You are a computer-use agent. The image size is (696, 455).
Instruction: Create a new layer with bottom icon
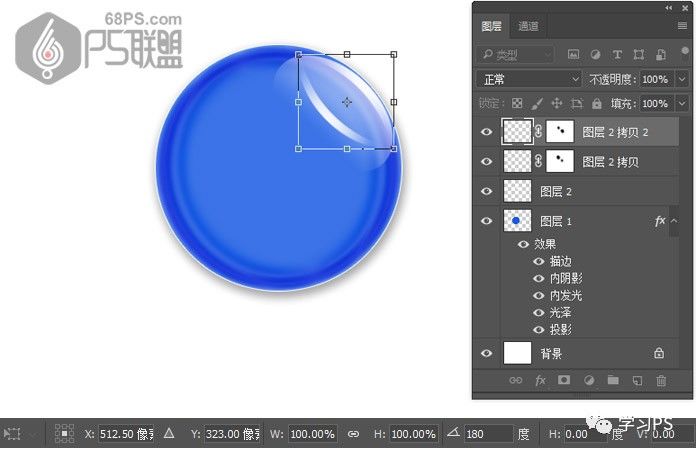637,381
